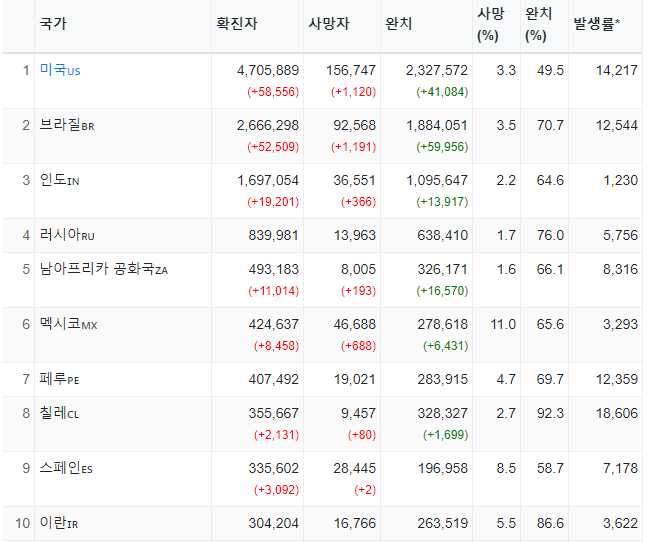Click Mexico death rate 11.0
This screenshot has width=647, height=543.
tap(503, 324)
